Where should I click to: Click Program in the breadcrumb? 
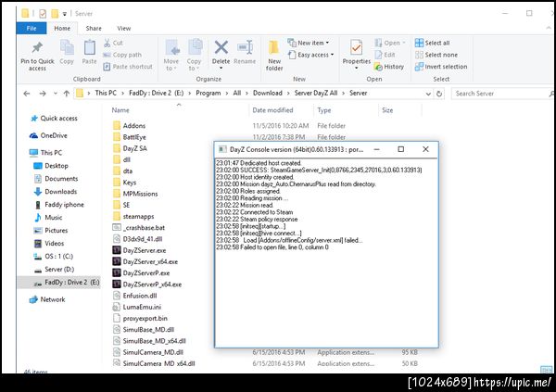[208, 93]
